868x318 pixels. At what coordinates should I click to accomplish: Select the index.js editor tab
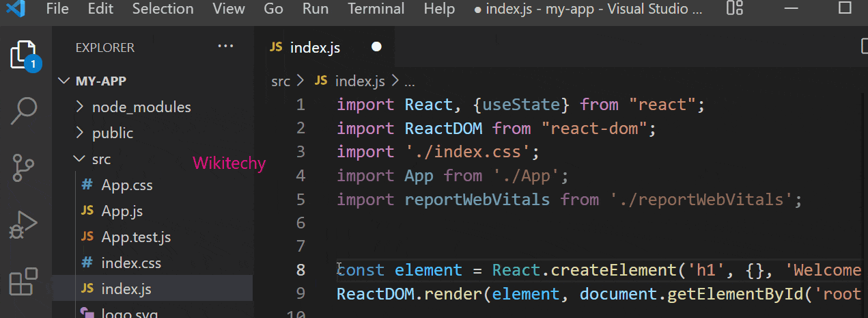pyautogui.click(x=314, y=47)
